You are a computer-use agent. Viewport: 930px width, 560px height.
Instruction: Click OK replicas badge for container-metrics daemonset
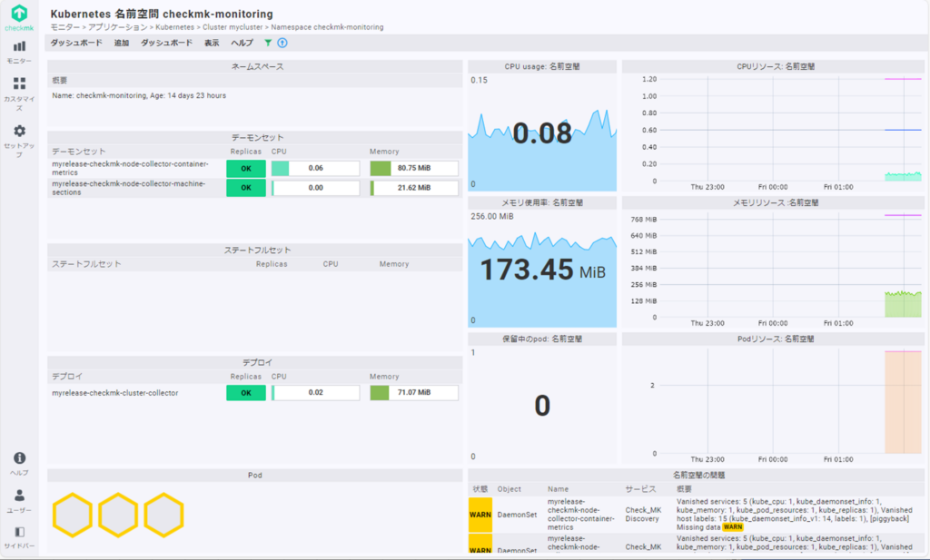246,168
